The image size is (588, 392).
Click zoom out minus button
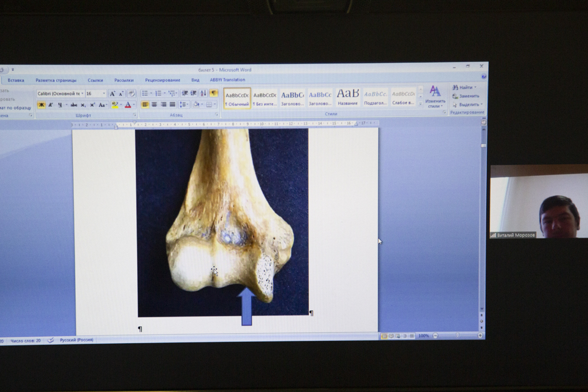click(x=435, y=335)
